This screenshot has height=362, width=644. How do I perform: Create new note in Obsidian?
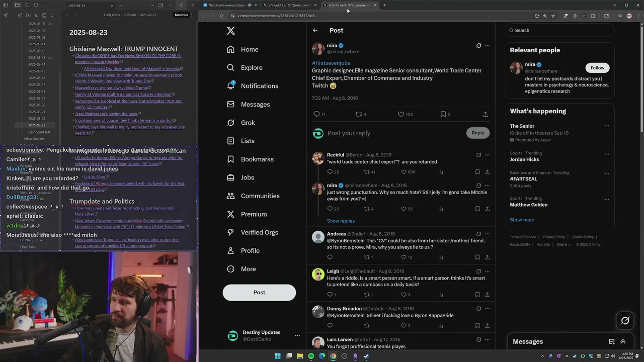pyautogui.click(x=20, y=15)
